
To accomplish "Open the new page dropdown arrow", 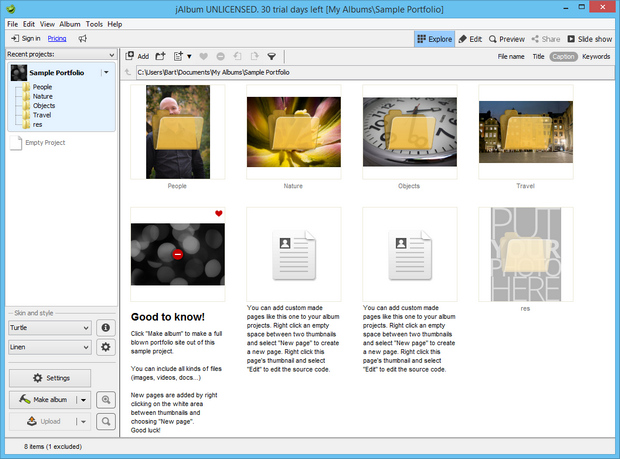I will [x=189, y=57].
